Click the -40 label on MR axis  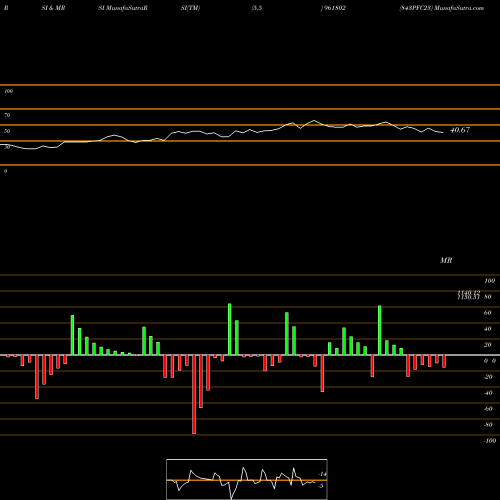[x=488, y=393]
